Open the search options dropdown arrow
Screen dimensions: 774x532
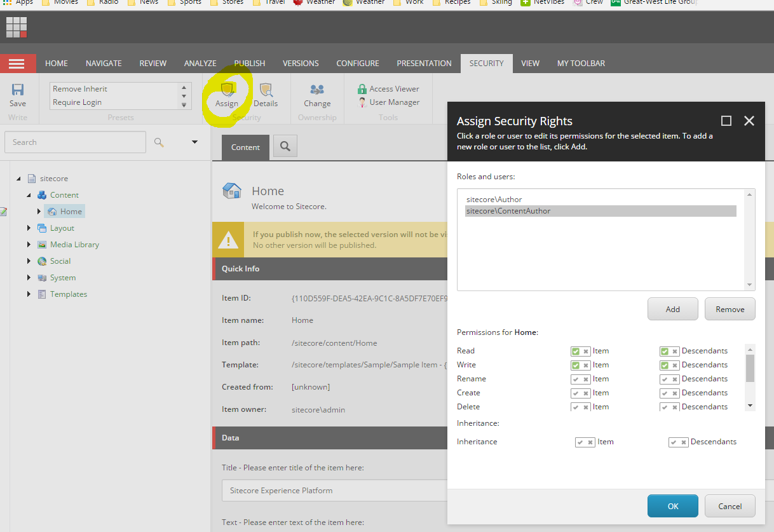click(194, 142)
